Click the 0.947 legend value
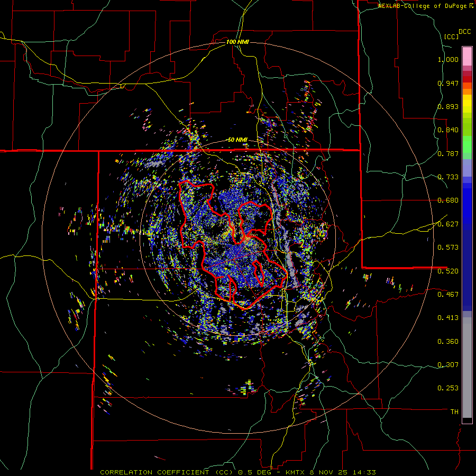The height and width of the screenshot is (476, 476). (x=448, y=83)
